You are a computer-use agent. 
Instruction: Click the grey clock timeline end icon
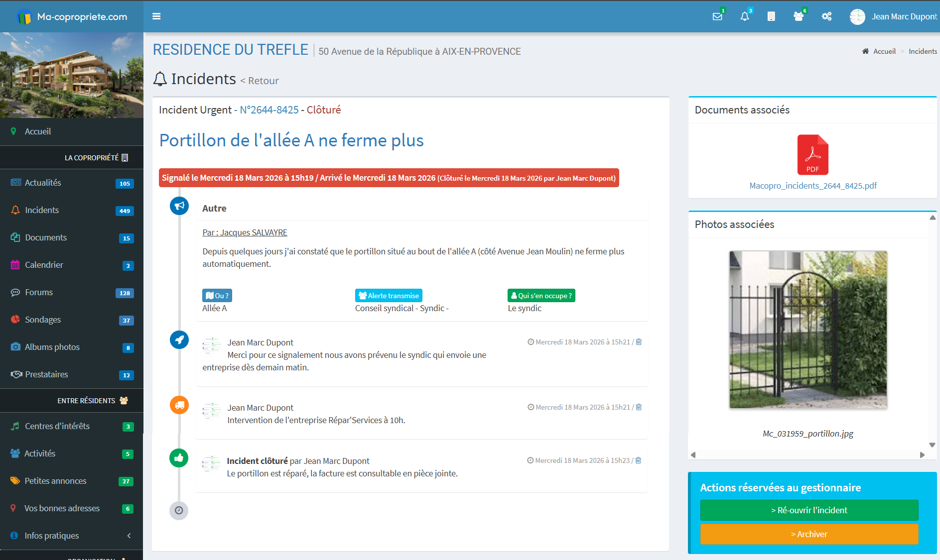tap(179, 511)
